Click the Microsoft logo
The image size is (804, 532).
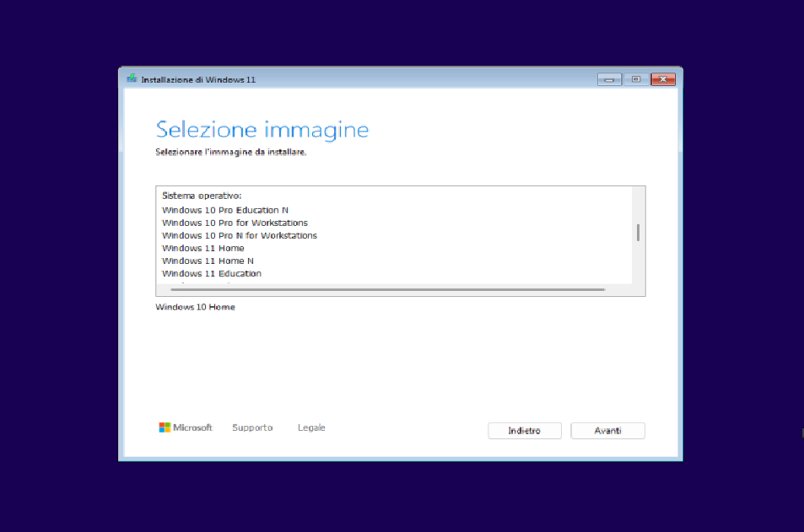pos(185,427)
